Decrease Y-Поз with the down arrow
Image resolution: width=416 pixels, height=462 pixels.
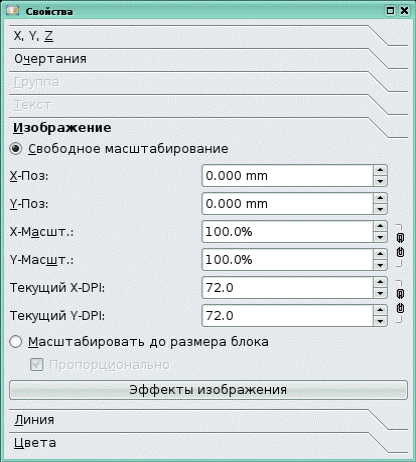click(380, 209)
